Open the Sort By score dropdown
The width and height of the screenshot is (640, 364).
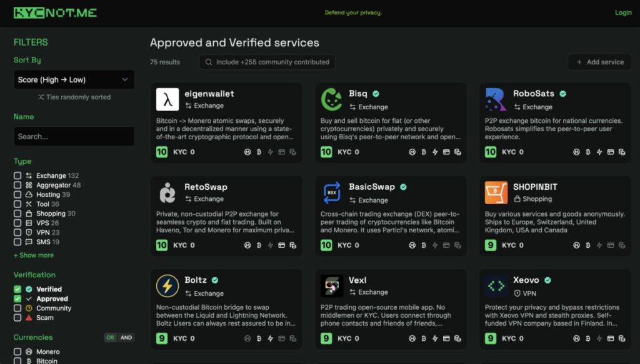tap(74, 80)
